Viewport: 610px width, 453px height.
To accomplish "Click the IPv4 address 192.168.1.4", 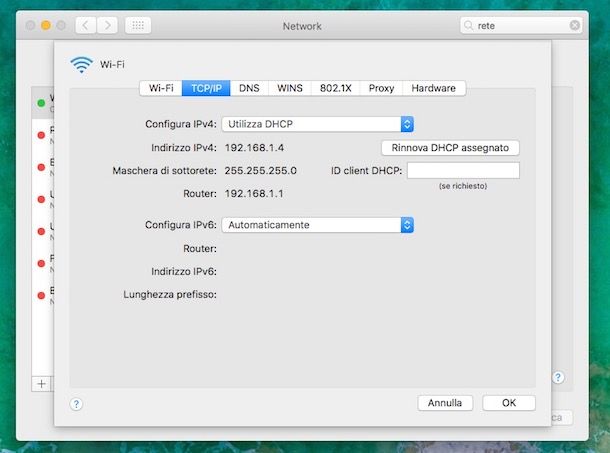I will 254,148.
